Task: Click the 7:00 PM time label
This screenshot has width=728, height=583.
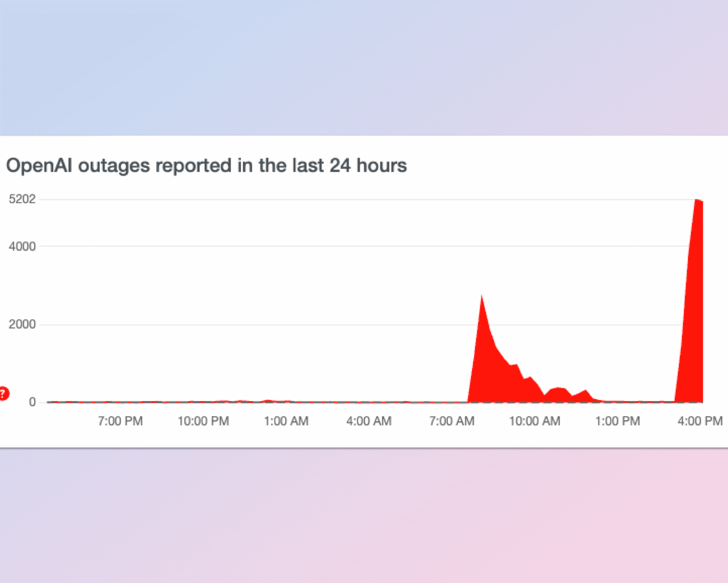Action: pyautogui.click(x=120, y=421)
